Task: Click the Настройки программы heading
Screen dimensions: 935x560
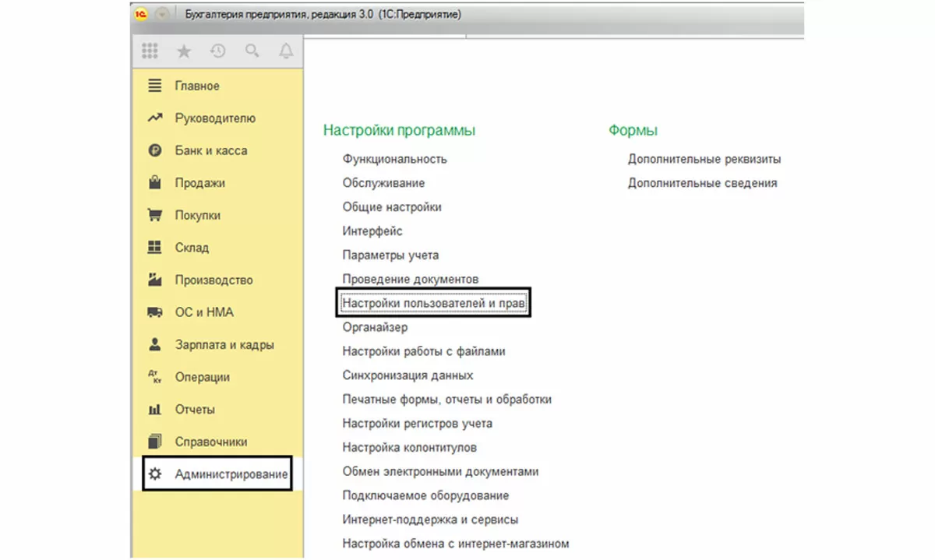Action: (399, 130)
